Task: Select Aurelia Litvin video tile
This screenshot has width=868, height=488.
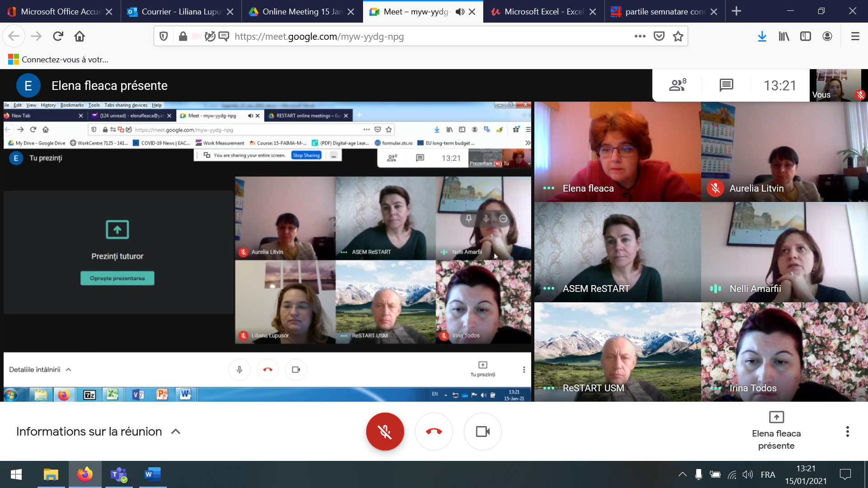Action: point(784,151)
